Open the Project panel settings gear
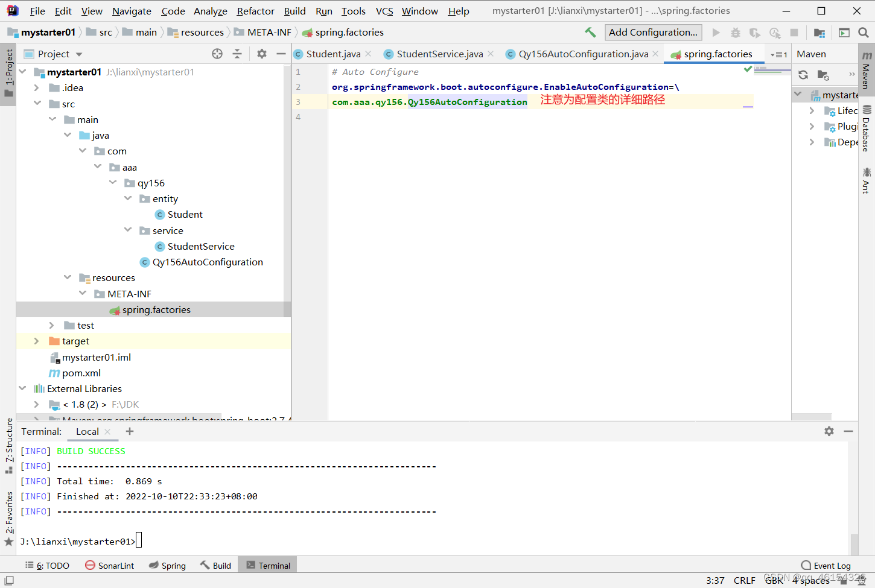This screenshot has height=588, width=875. point(261,54)
